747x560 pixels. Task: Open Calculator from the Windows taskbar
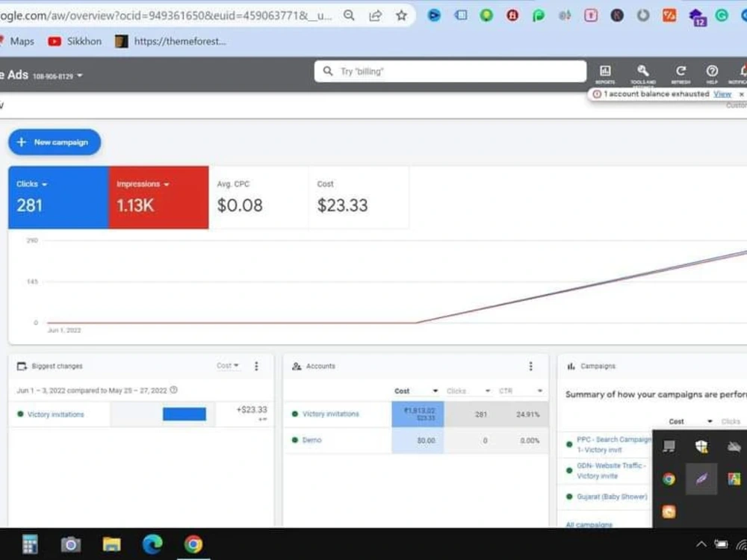point(30,544)
